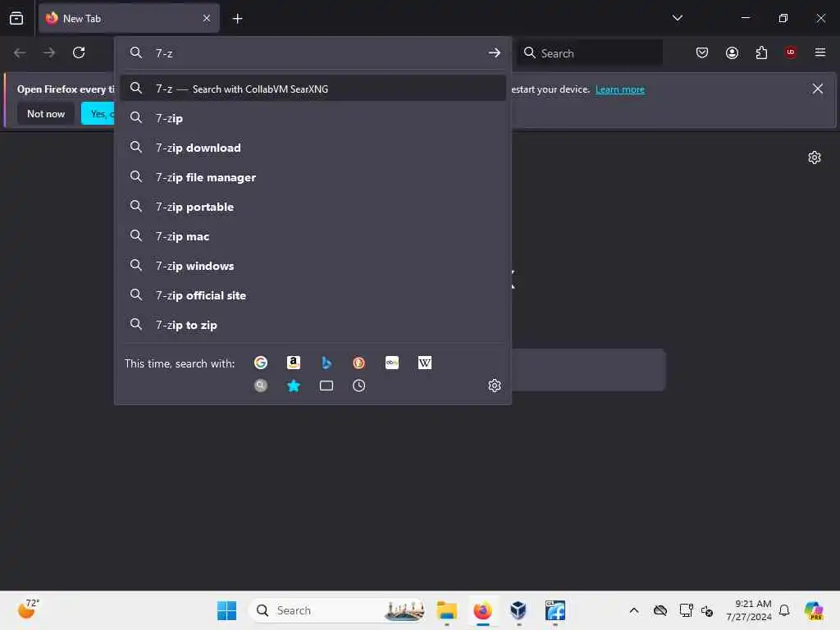The image size is (840, 630).
Task: Search this time with DuckDuckGo
Action: pyautogui.click(x=359, y=363)
